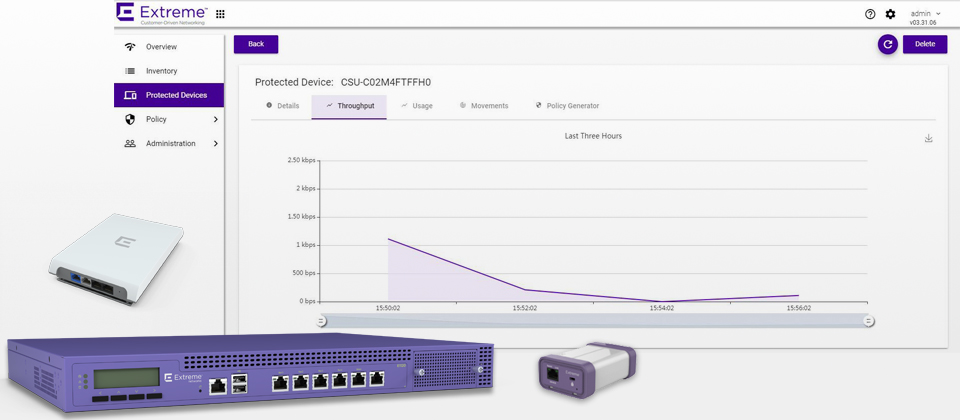Switch to the Policy Generator tab

(x=567, y=106)
